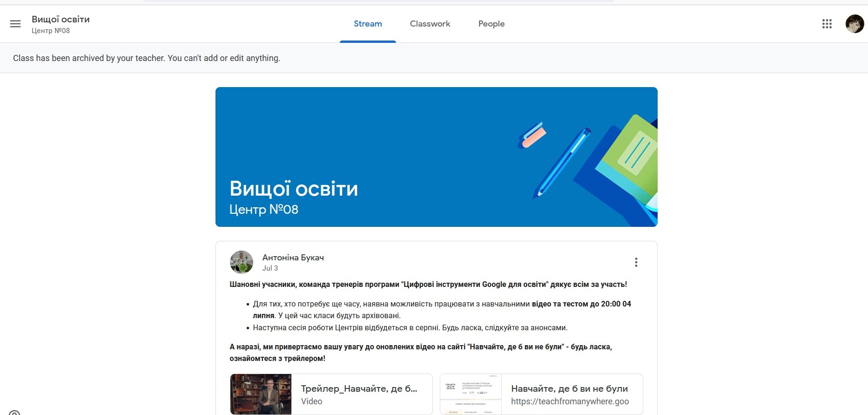
Task: Open the People tab
Action: [491, 24]
